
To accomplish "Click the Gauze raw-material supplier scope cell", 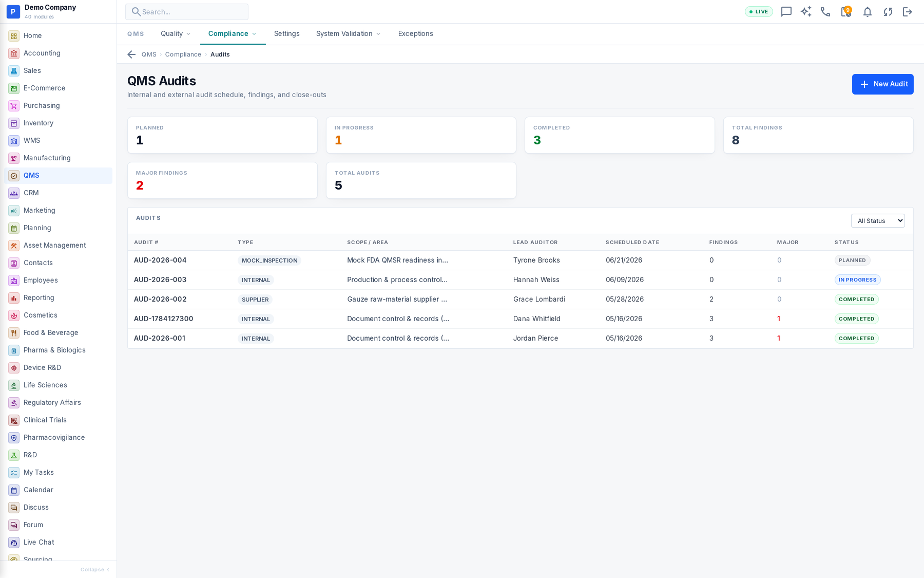I will click(397, 300).
